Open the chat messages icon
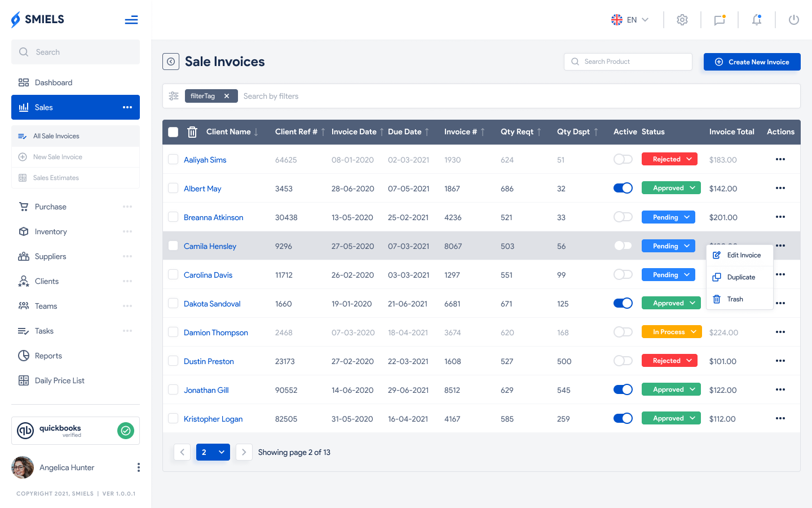This screenshot has height=508, width=812. pos(720,20)
